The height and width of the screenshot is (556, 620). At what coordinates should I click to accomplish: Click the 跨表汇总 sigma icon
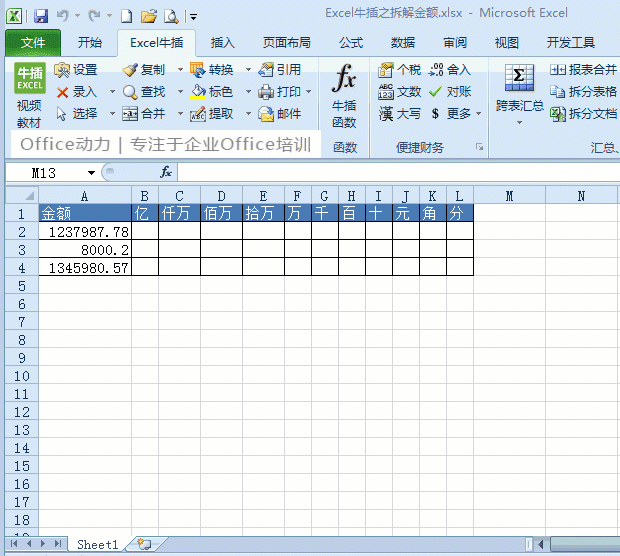(519, 77)
